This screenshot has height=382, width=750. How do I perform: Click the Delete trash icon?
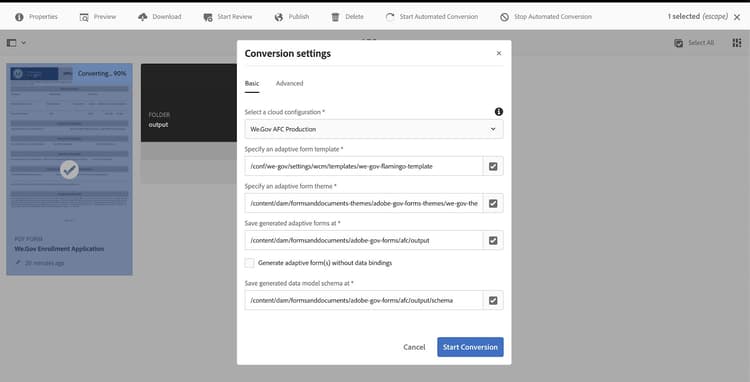[x=335, y=17]
